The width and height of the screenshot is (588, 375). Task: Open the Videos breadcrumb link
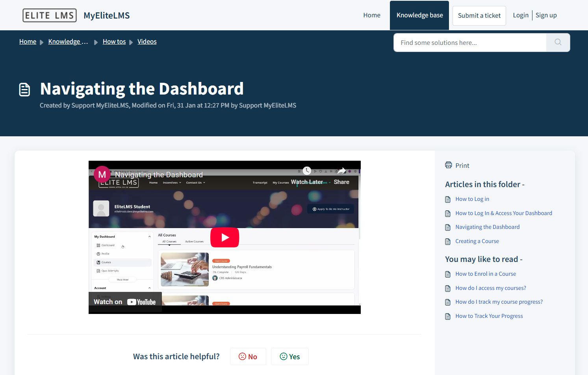click(147, 42)
